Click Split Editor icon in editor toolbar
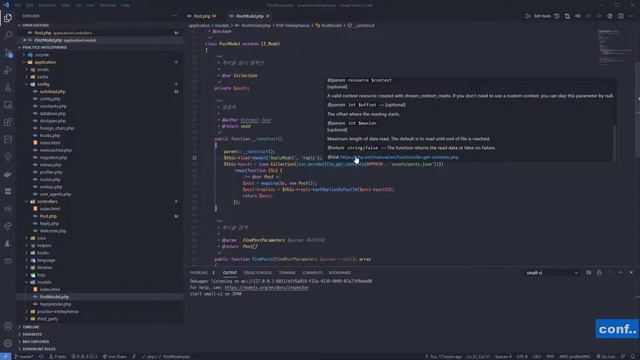Viewport: 640px width, 360px height. tap(620, 16)
